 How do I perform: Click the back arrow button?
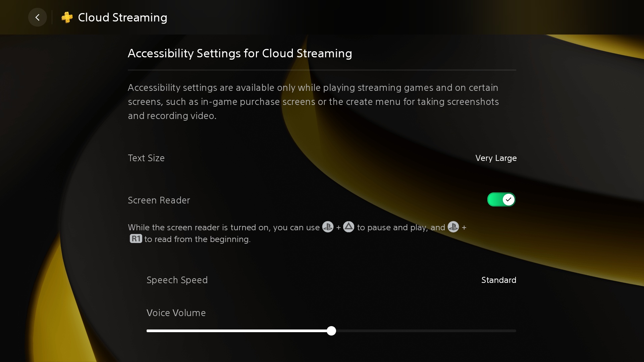pyautogui.click(x=37, y=17)
